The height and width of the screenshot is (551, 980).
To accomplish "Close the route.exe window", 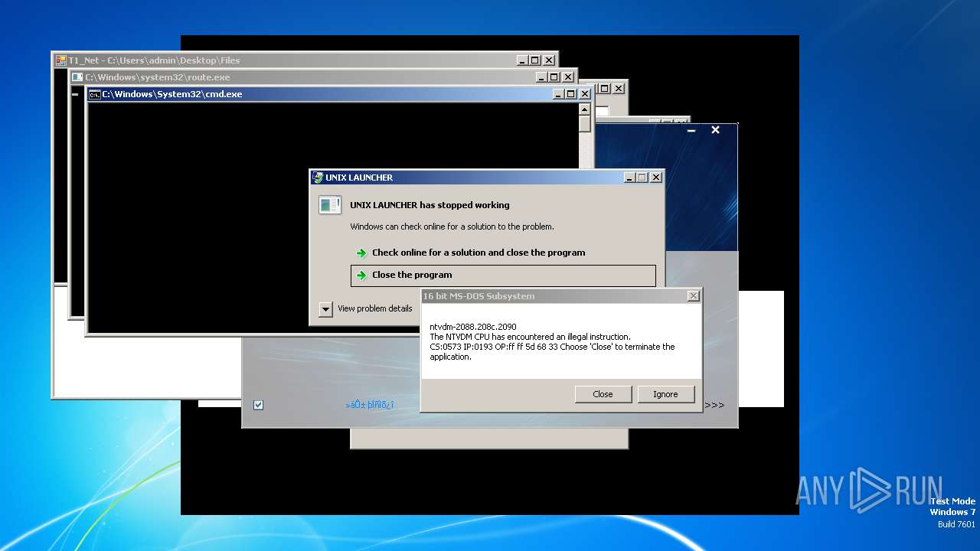I will [x=568, y=77].
